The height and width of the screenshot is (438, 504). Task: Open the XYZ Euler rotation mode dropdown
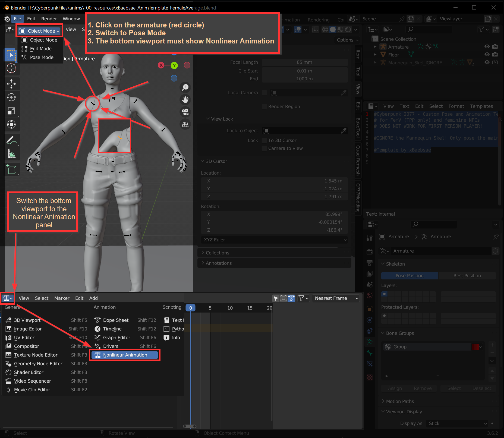click(x=274, y=240)
